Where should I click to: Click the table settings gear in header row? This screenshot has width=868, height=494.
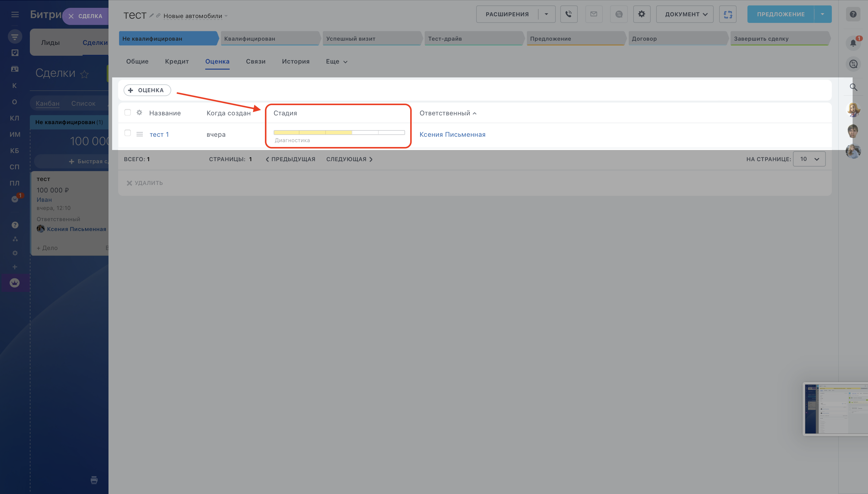coord(139,113)
